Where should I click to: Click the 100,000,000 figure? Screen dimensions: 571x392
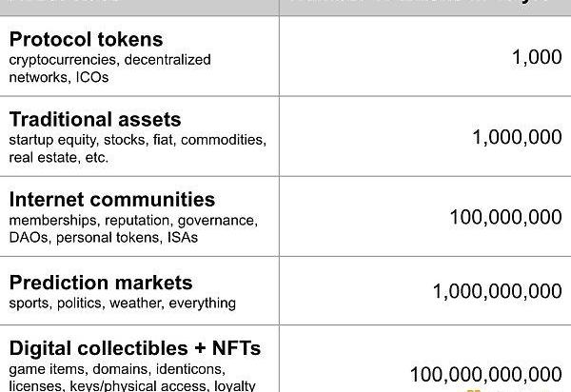click(505, 217)
